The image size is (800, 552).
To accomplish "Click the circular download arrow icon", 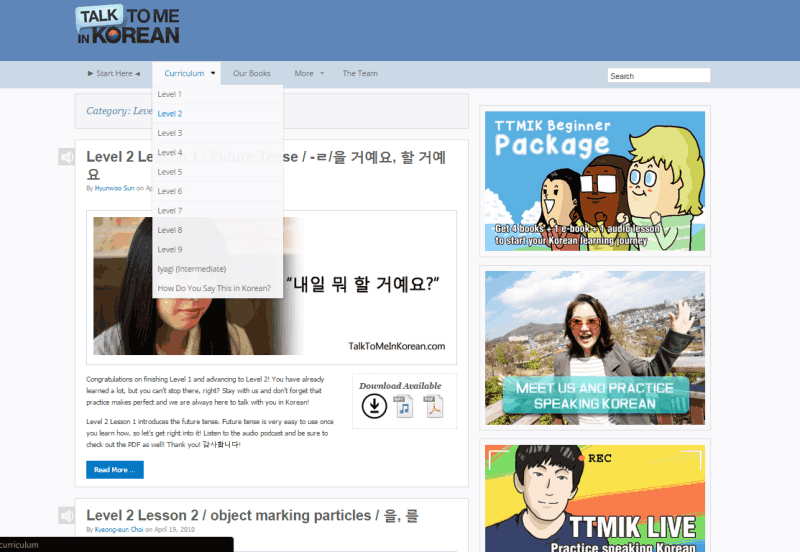I will (374, 406).
